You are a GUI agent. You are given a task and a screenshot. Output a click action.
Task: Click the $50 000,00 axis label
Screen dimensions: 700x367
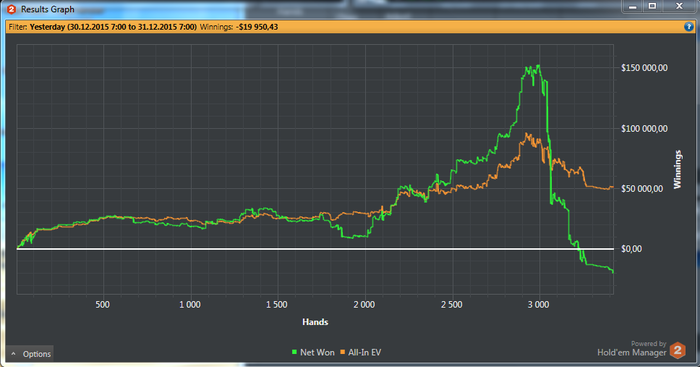point(642,189)
